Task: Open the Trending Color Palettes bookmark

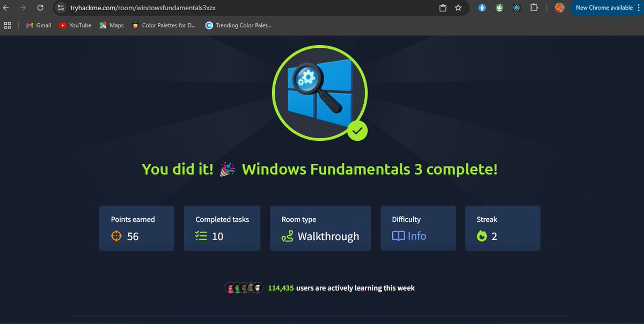Action: 238,25
